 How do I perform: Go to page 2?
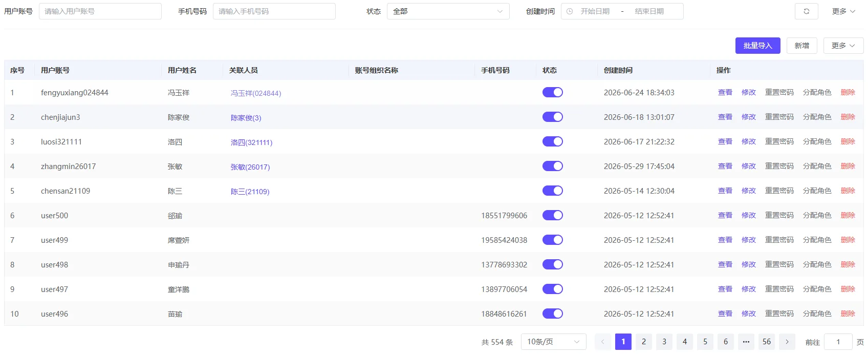pos(644,342)
